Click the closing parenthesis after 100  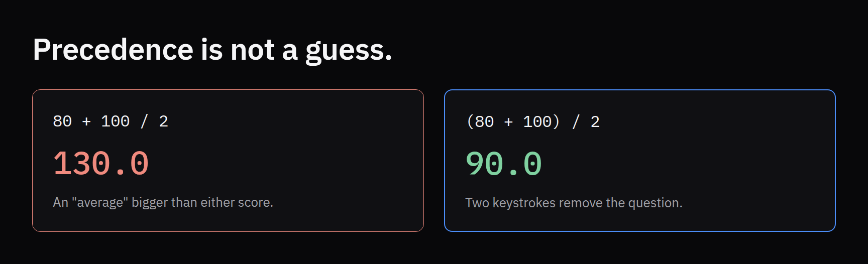pos(556,121)
